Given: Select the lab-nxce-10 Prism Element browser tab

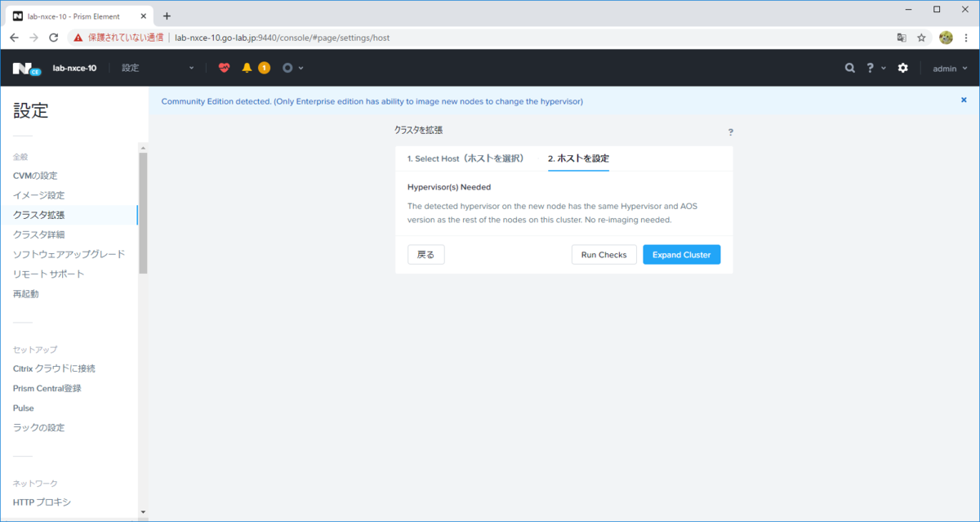Looking at the screenshot, I should click(79, 16).
